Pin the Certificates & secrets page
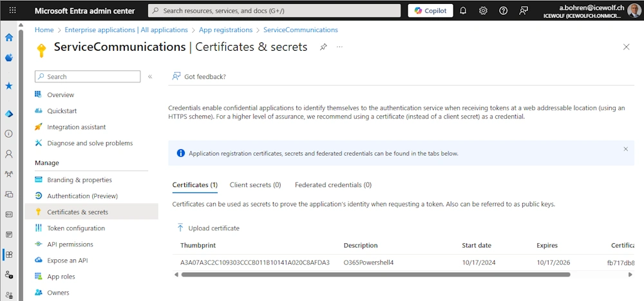Image resolution: width=644 pixels, height=301 pixels. [x=323, y=47]
